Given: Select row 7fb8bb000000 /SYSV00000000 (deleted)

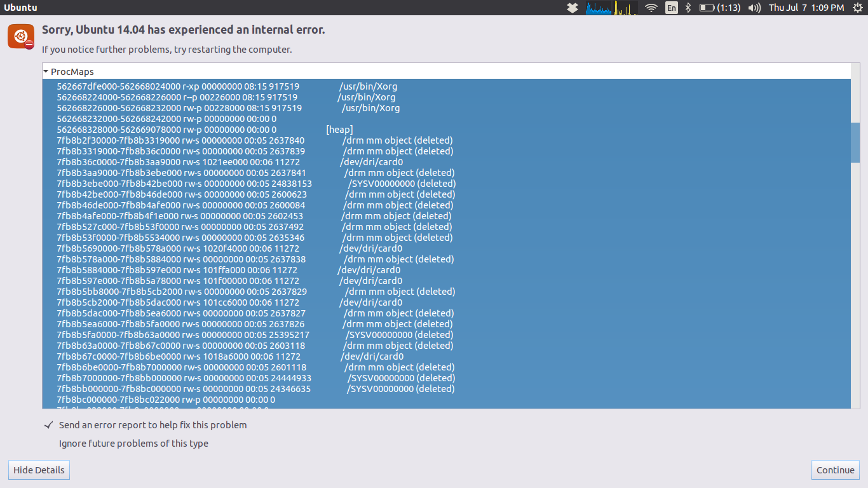Looking at the screenshot, I should (x=446, y=389).
